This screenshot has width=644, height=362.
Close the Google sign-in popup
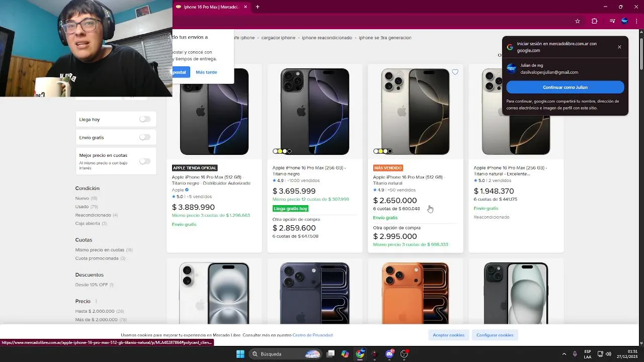tap(619, 47)
